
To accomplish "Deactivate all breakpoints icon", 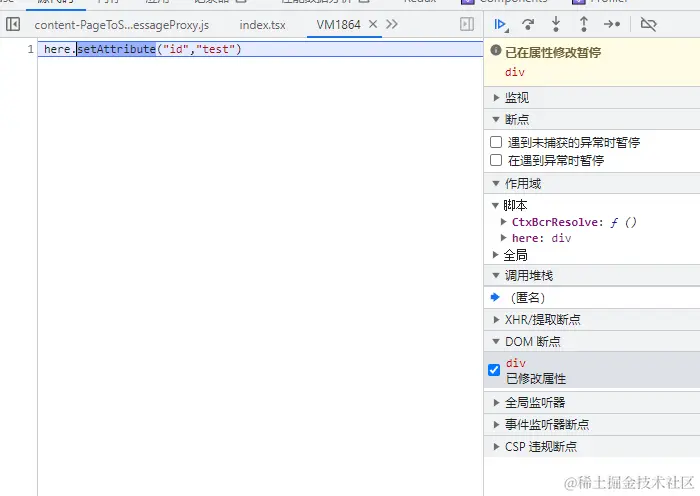I will 648,24.
